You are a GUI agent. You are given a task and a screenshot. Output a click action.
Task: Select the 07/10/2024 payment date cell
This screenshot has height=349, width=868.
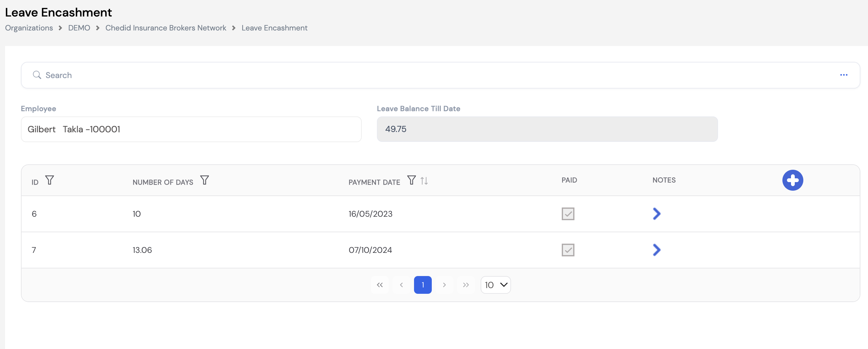pos(370,250)
